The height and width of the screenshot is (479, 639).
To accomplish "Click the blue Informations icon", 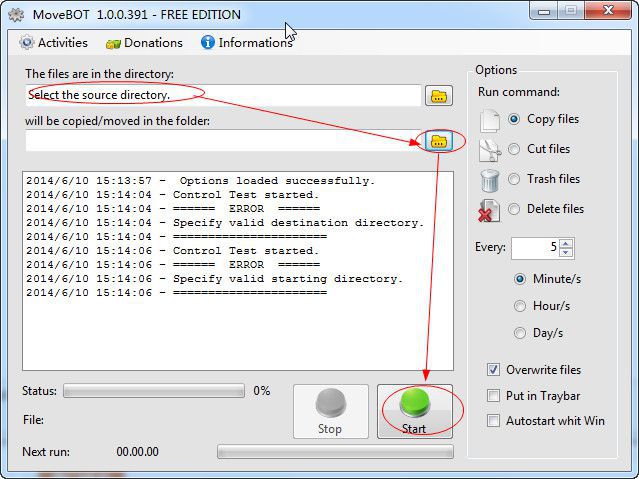I will point(208,42).
